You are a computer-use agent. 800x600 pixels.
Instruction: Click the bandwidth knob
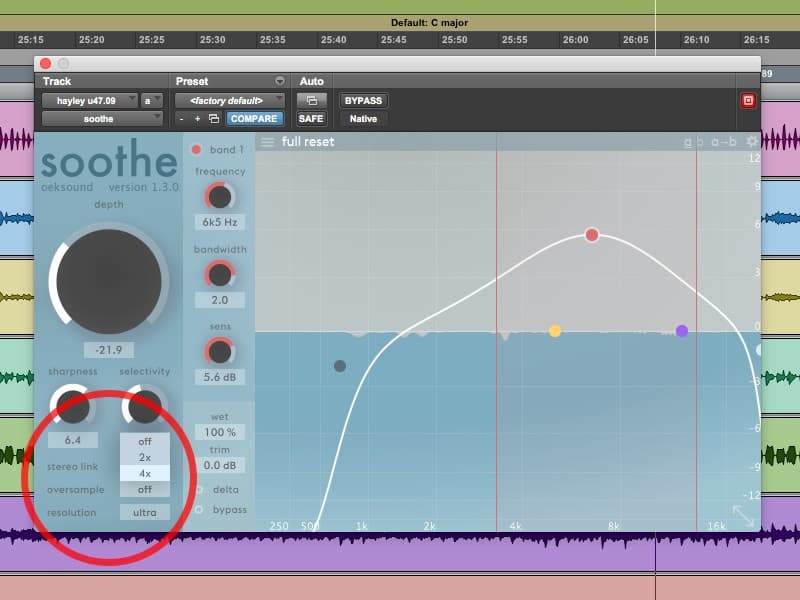click(x=220, y=275)
